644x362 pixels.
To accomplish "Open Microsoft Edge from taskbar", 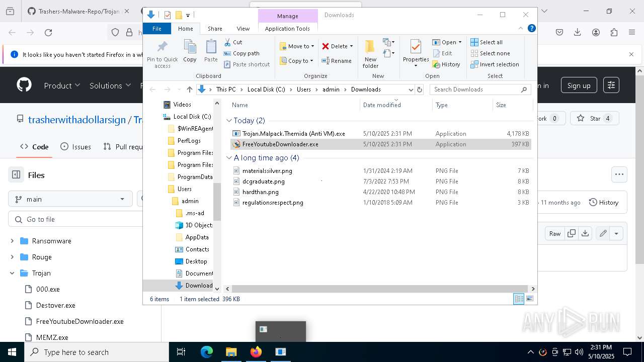I will pyautogui.click(x=207, y=352).
